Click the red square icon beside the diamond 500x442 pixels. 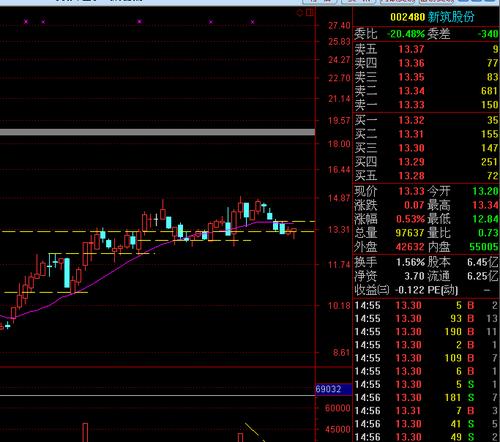point(310,13)
